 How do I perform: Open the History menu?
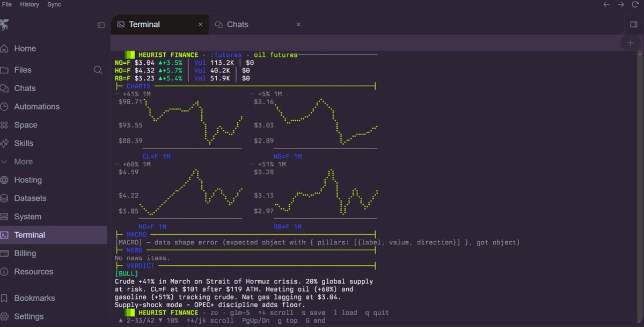(x=30, y=4)
